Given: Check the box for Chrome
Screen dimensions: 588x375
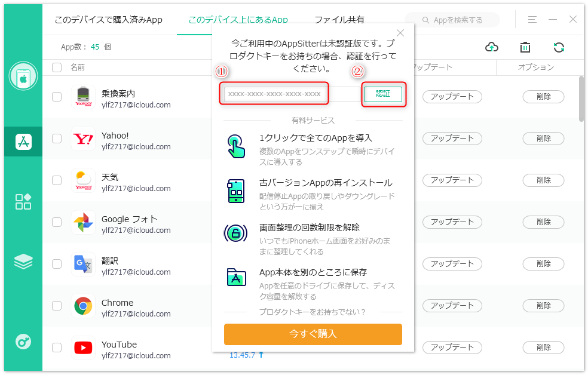Looking at the screenshot, I should pos(57,306).
